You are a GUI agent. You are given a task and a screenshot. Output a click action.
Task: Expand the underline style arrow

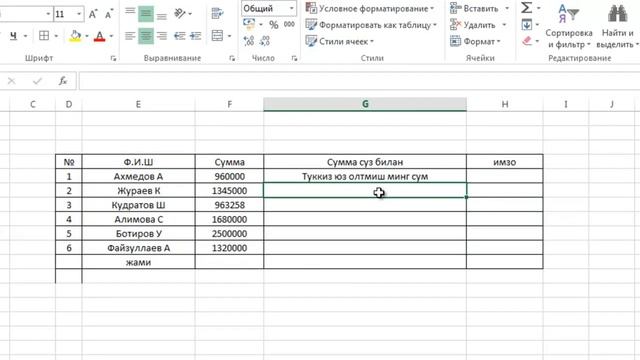25,36
